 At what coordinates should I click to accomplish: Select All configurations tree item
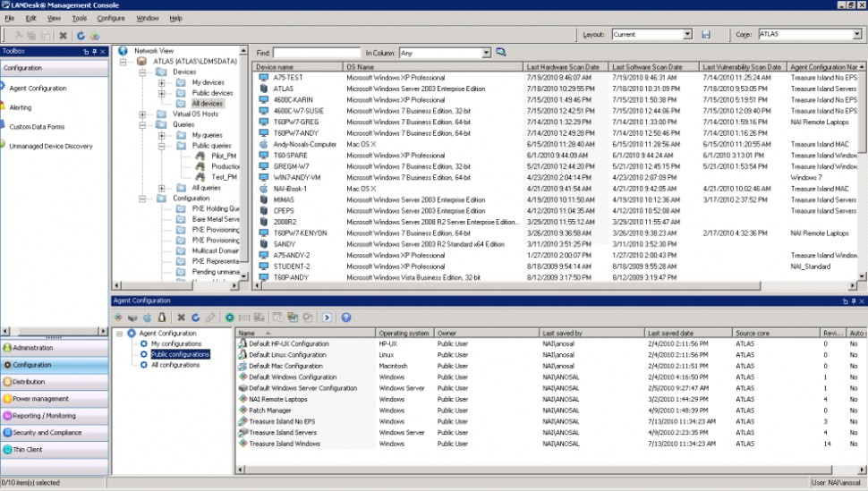click(174, 366)
